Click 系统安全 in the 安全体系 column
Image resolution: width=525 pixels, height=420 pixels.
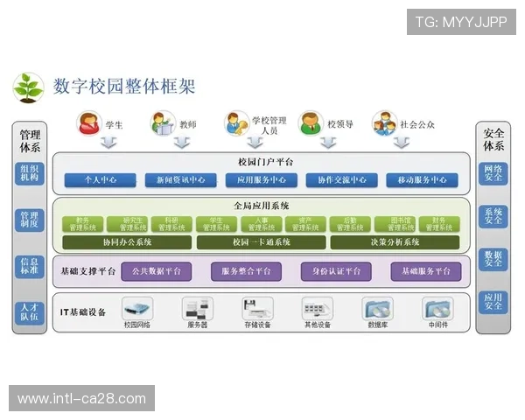pyautogui.click(x=493, y=217)
